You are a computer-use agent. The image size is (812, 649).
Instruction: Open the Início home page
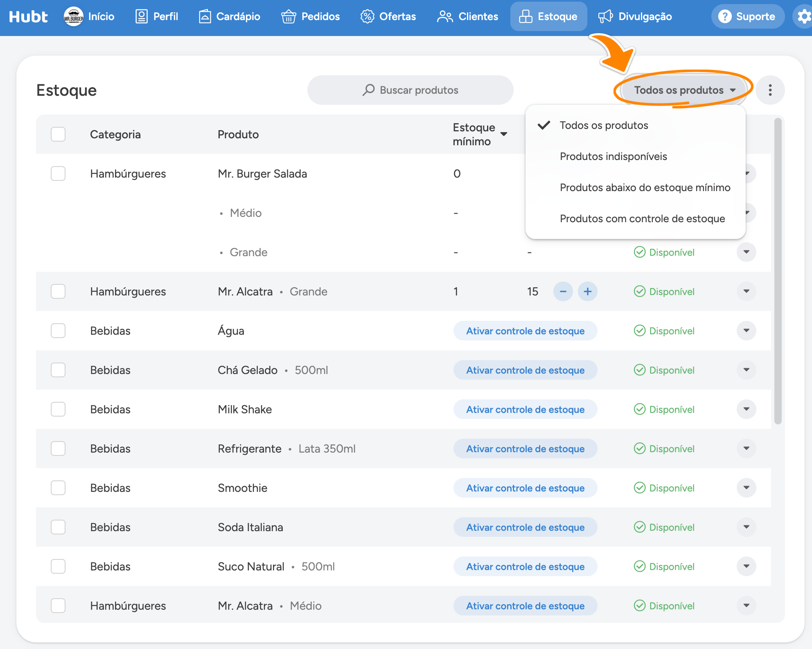click(89, 17)
